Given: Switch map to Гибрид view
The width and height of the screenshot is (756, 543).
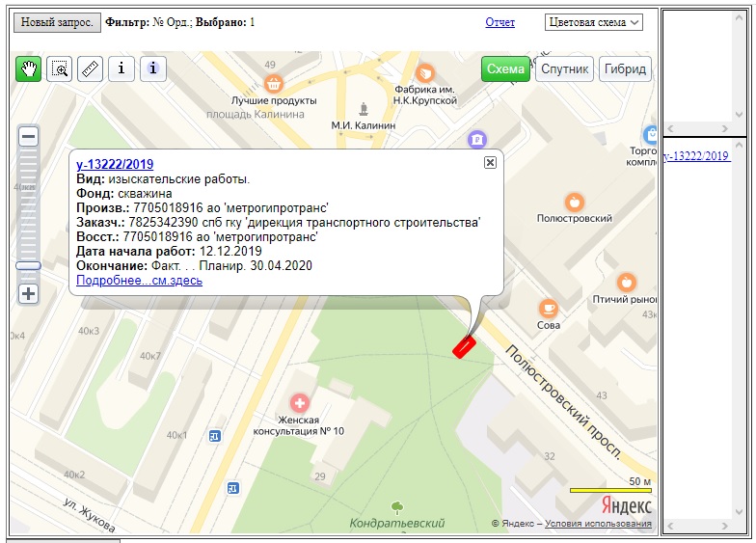Looking at the screenshot, I should coord(625,69).
